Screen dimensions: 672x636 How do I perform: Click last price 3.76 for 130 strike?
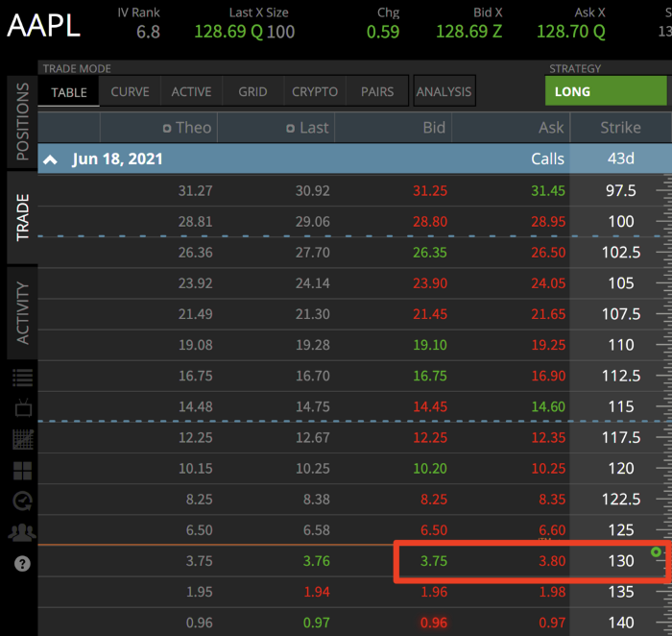[316, 561]
